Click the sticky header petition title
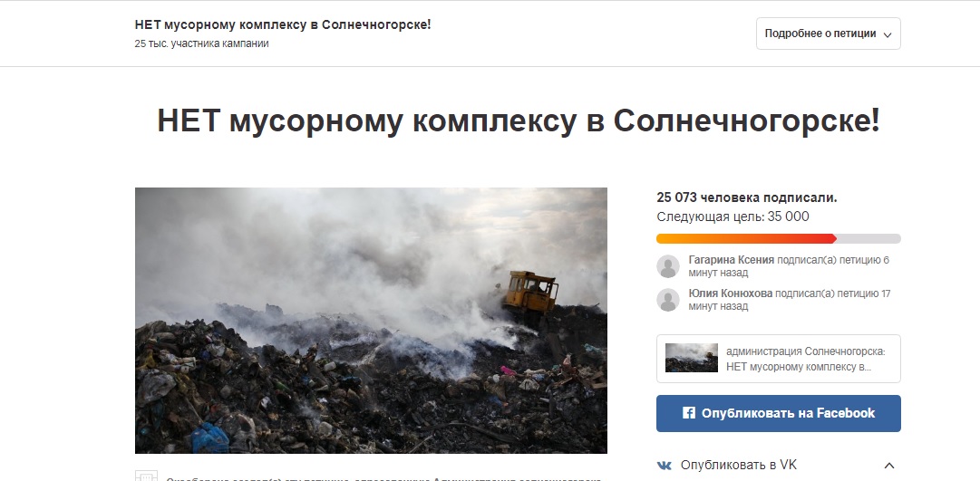 tap(283, 25)
